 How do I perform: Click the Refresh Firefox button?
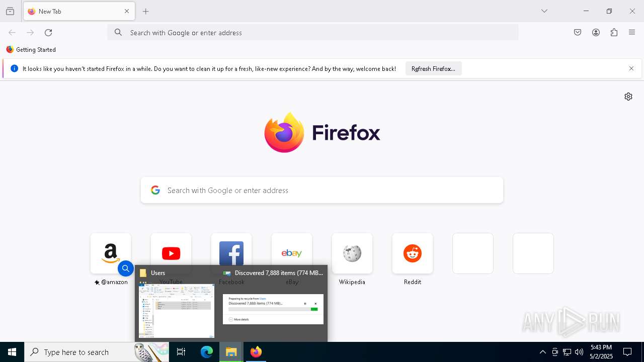tap(433, 69)
